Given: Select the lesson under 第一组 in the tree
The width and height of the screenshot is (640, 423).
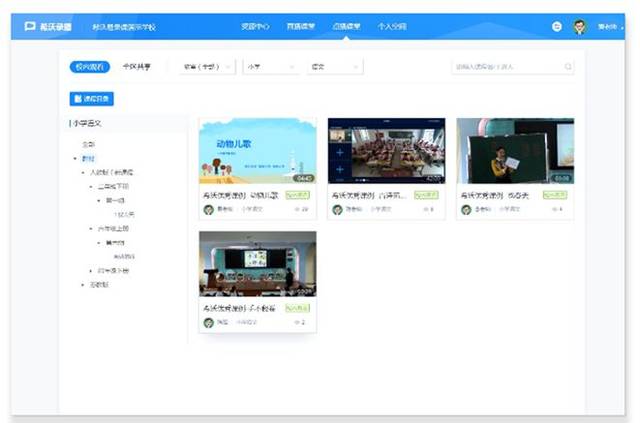Looking at the screenshot, I should [x=124, y=215].
